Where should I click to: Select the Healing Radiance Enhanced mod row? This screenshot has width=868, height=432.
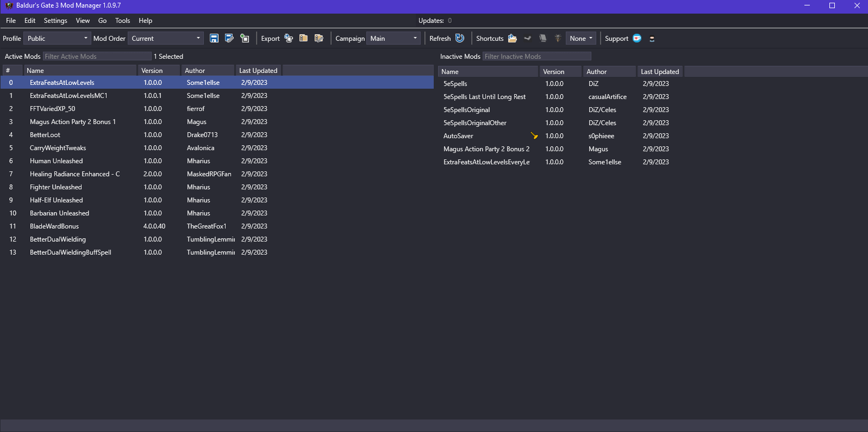[217, 174]
